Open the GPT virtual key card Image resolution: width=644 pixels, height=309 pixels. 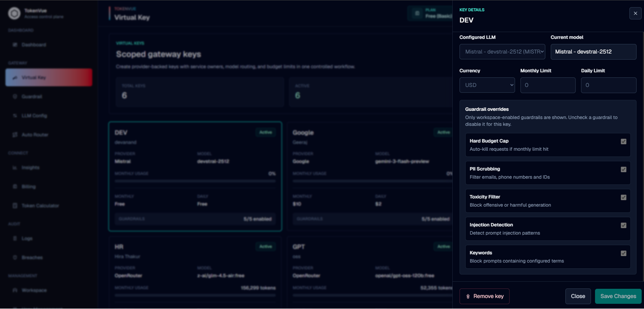coord(369,273)
